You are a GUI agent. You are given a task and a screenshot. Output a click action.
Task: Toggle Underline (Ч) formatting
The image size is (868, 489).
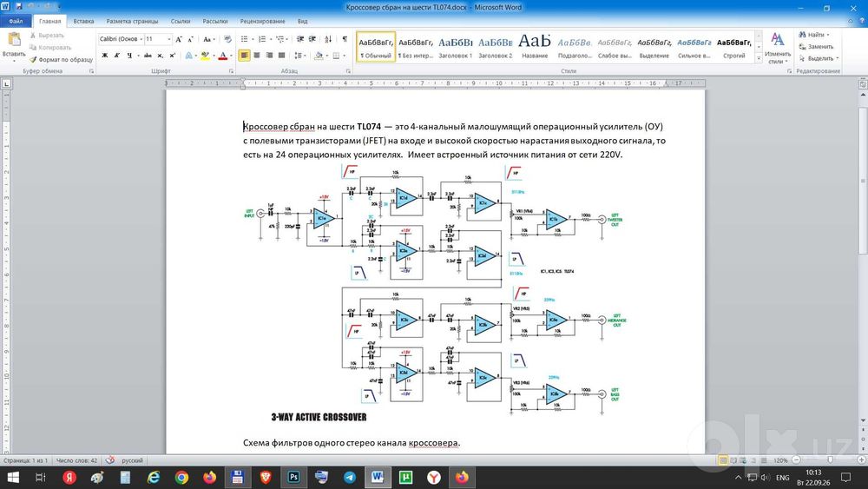click(129, 56)
